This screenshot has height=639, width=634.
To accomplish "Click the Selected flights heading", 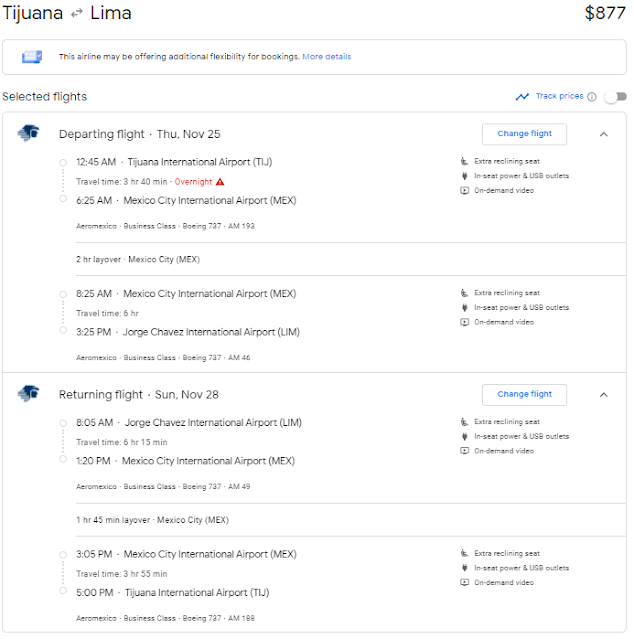I will point(44,97).
